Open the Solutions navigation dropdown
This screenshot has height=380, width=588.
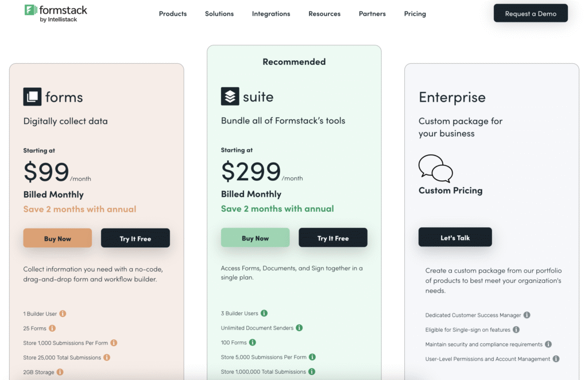pos(219,13)
